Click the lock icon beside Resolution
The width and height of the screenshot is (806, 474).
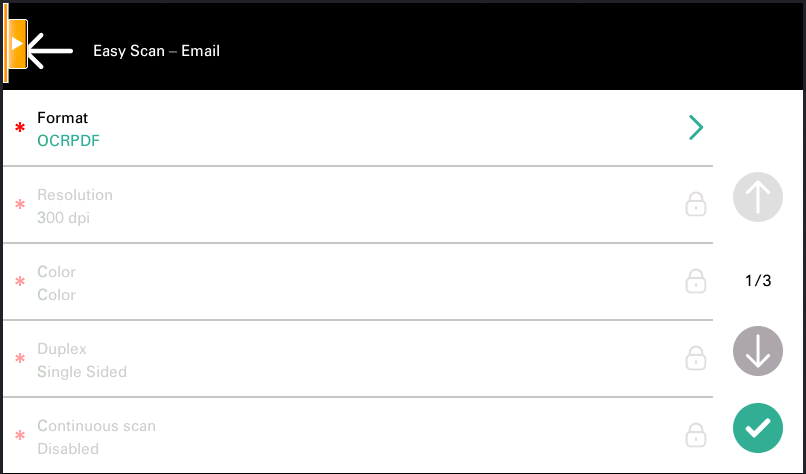point(695,205)
